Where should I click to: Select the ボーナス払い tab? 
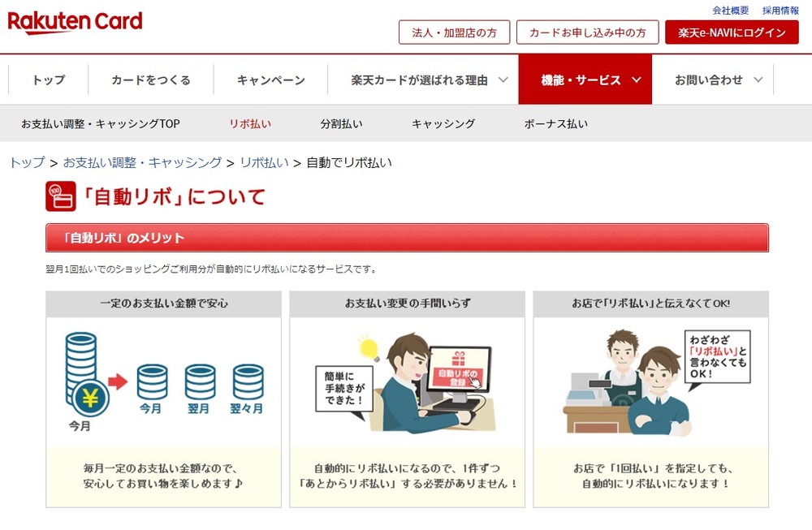point(556,123)
